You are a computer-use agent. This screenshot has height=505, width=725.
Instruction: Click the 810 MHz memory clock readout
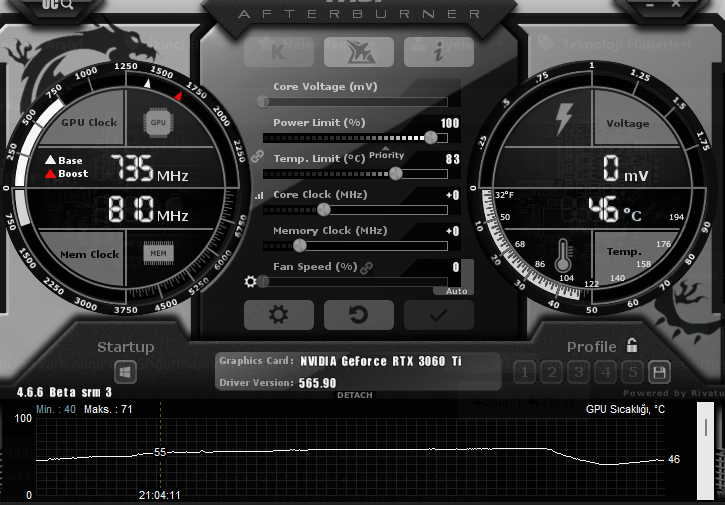click(148, 209)
